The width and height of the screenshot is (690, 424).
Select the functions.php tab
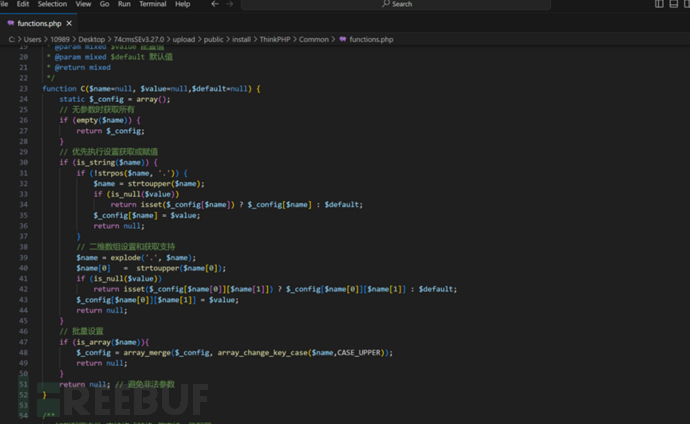point(38,22)
